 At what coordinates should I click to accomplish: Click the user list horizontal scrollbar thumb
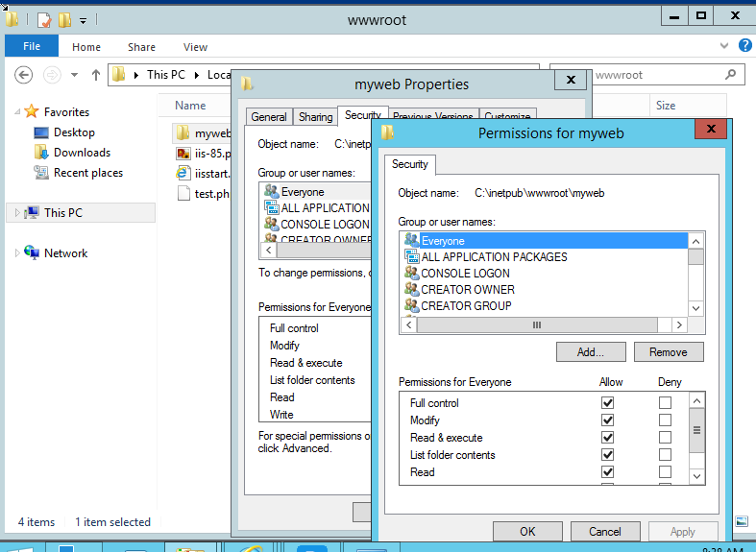537,325
